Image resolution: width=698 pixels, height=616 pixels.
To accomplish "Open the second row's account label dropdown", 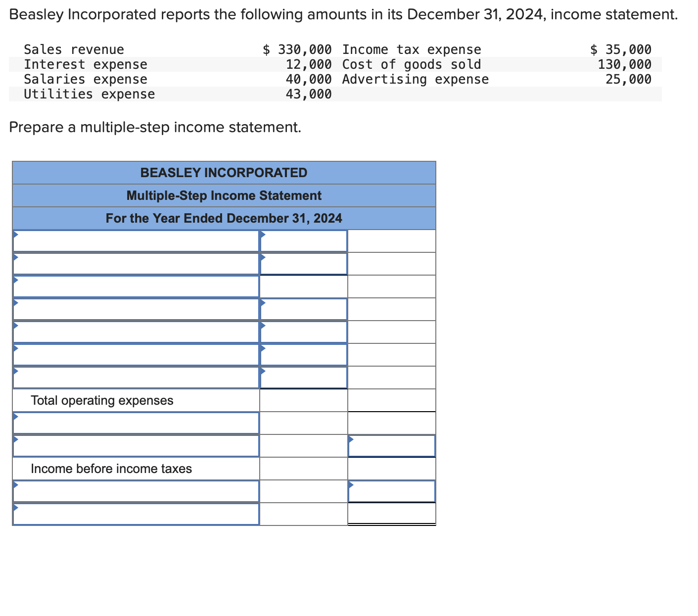I will tap(136, 264).
